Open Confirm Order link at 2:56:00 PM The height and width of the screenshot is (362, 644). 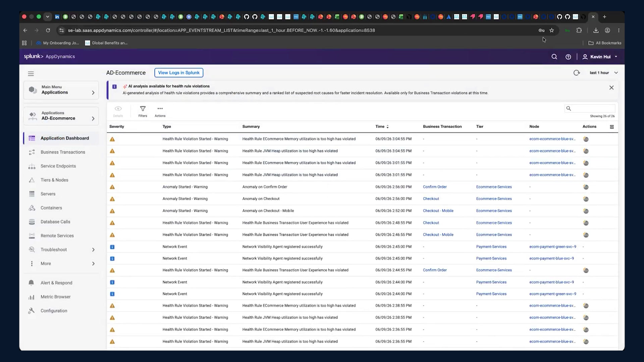(x=435, y=187)
